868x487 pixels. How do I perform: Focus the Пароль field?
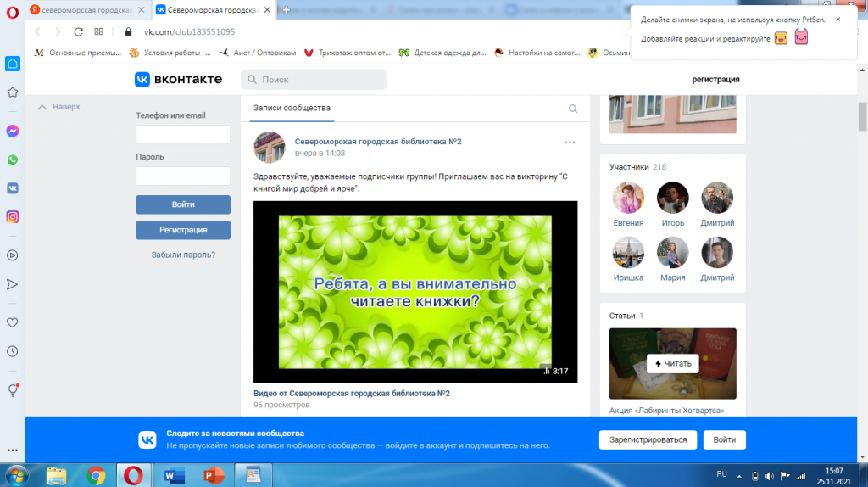183,176
